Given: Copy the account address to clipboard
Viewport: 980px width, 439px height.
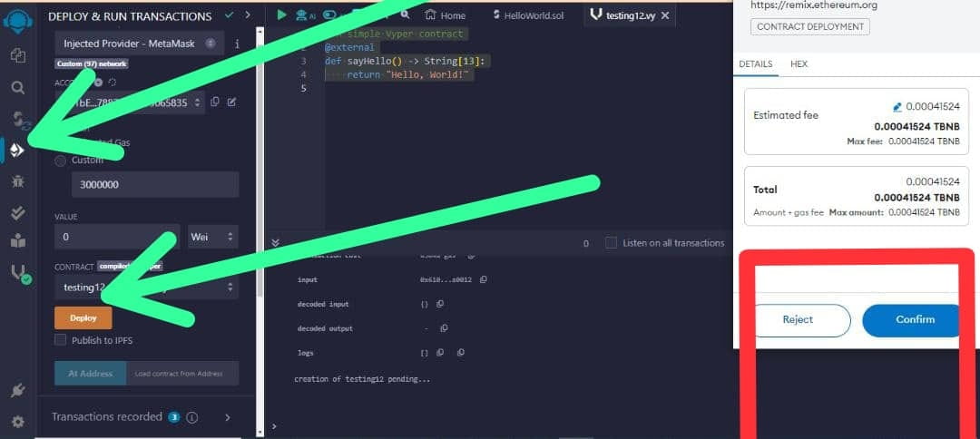Looking at the screenshot, I should click(x=215, y=102).
